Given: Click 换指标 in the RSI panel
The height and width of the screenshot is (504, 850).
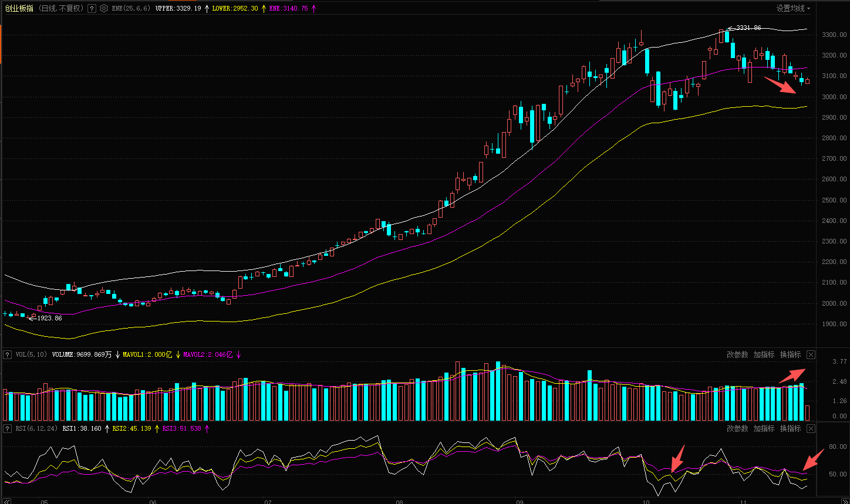Looking at the screenshot, I should (790, 428).
